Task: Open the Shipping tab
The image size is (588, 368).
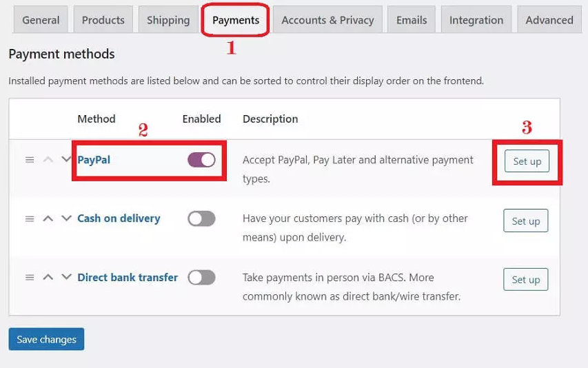Action: [168, 20]
